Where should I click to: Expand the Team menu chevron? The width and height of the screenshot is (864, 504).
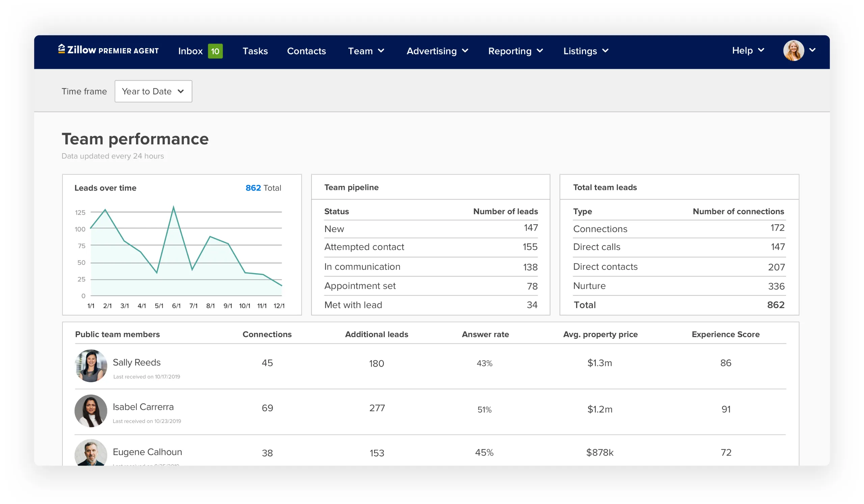[381, 51]
